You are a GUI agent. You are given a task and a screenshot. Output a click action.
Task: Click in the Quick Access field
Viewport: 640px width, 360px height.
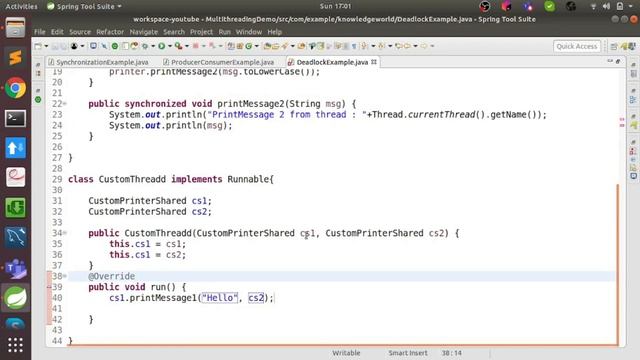point(577,46)
